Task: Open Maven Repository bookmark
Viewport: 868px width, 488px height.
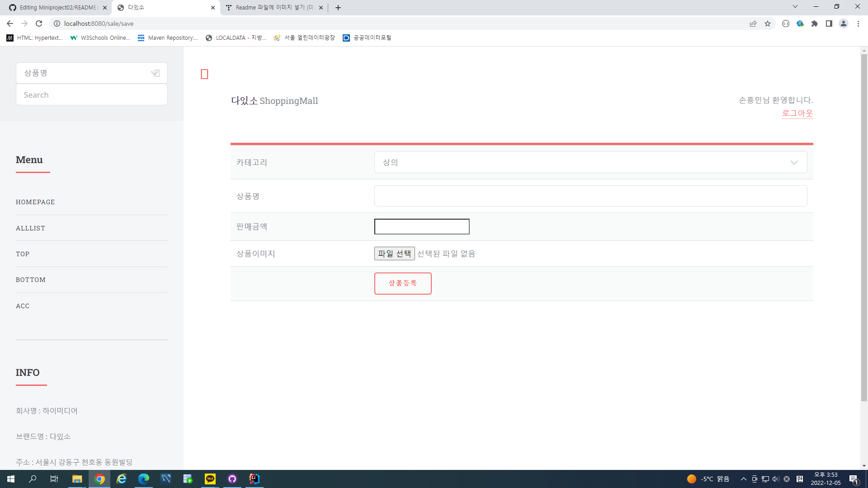Action: tap(168, 38)
